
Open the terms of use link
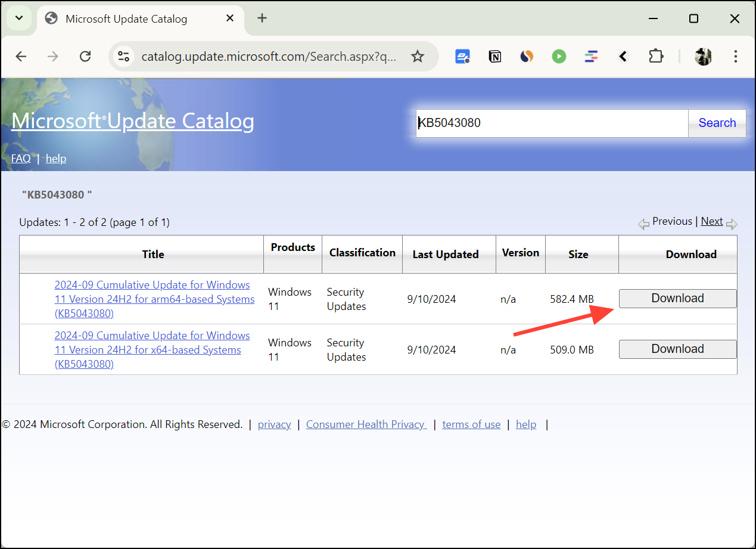(x=471, y=424)
